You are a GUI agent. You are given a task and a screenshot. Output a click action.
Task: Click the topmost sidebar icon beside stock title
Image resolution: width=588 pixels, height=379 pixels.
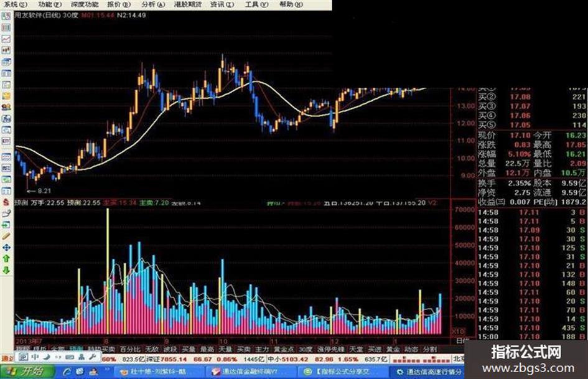point(6,16)
